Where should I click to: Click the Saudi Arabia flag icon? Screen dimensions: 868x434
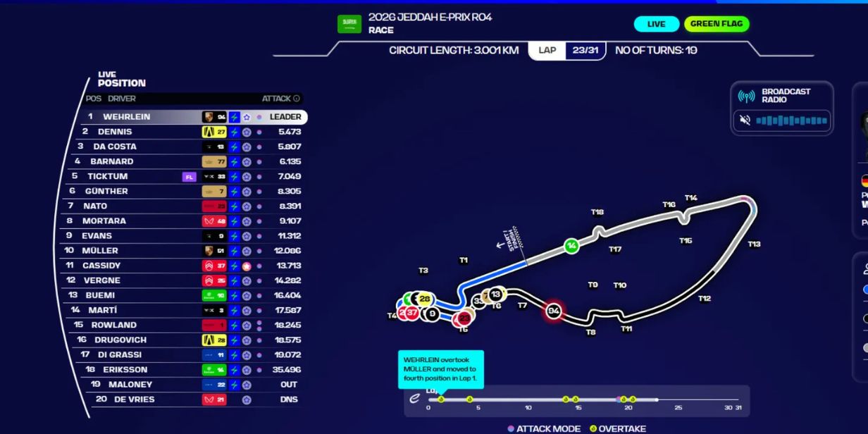click(349, 23)
